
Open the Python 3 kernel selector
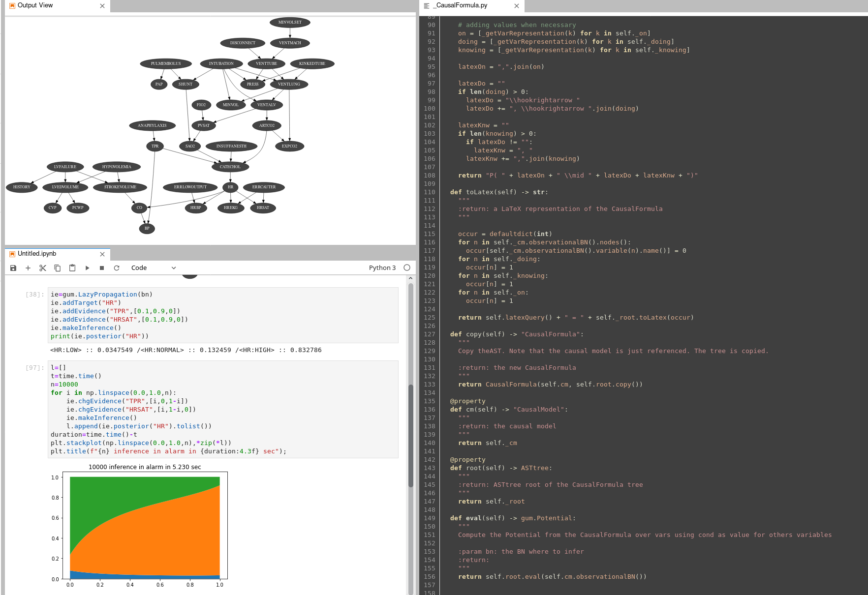click(x=382, y=268)
